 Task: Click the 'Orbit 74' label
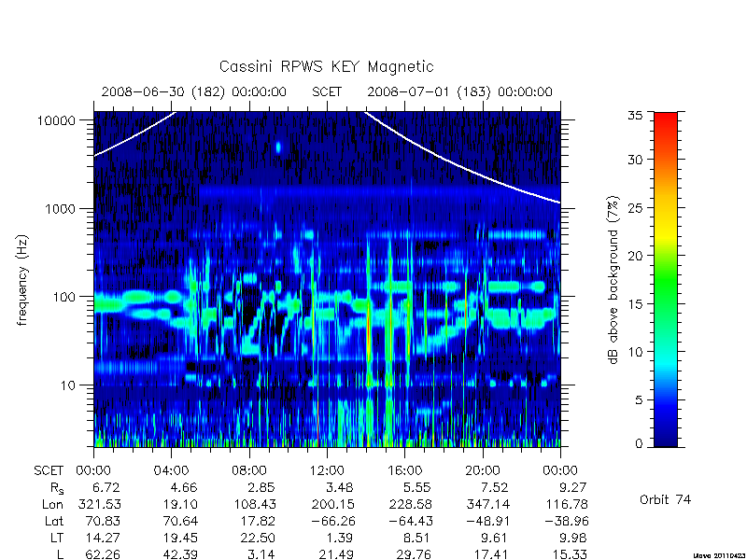pyautogui.click(x=665, y=500)
